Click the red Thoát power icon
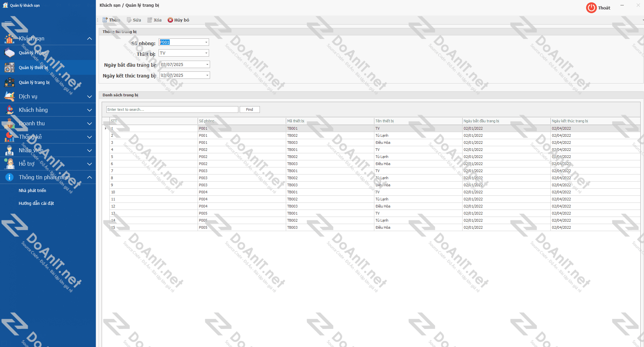This screenshot has width=644, height=347. click(x=591, y=8)
